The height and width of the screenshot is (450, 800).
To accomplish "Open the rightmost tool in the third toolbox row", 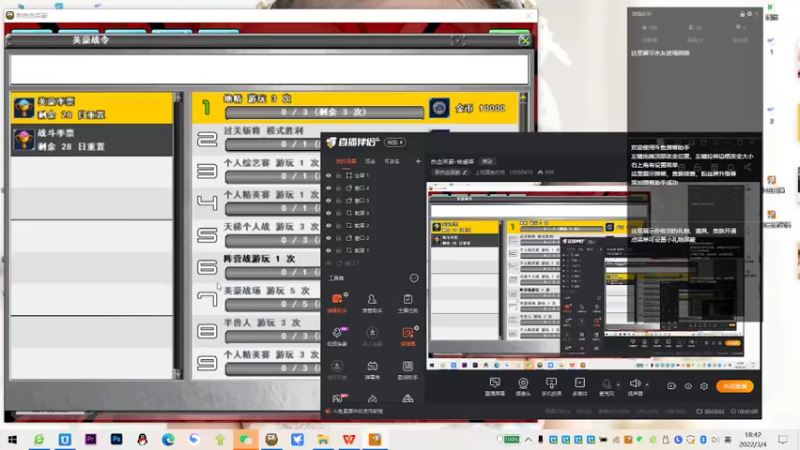I will [x=408, y=370].
